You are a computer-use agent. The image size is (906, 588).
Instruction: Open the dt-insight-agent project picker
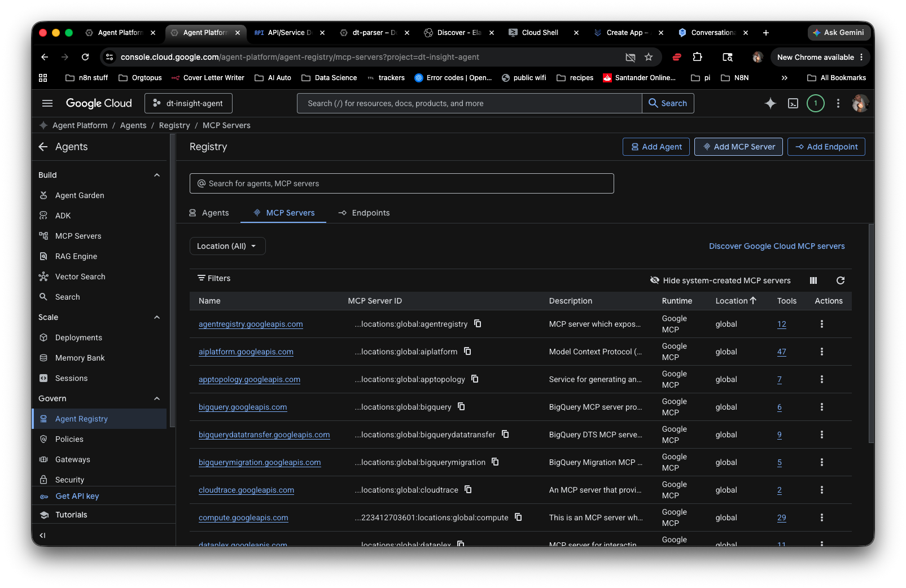pos(189,103)
